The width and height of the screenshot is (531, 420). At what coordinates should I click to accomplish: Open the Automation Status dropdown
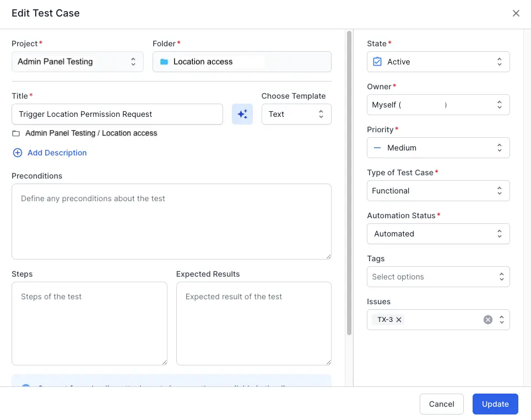pos(438,234)
